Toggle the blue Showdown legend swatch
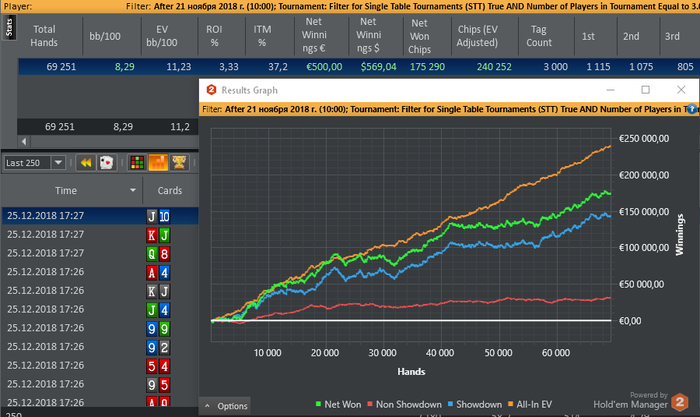This screenshot has height=417, width=700. click(x=450, y=404)
